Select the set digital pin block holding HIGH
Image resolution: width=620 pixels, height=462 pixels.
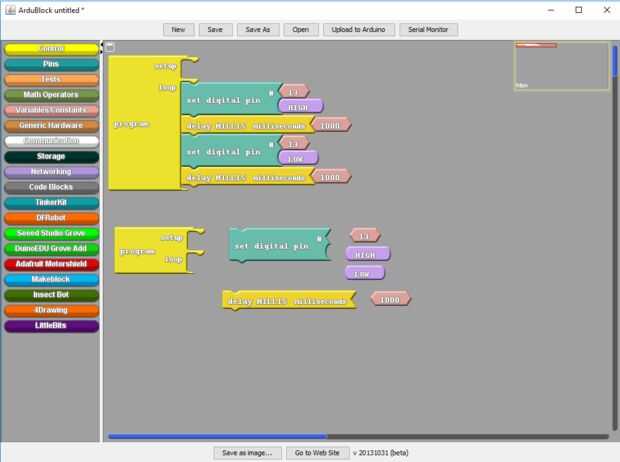click(x=229, y=100)
